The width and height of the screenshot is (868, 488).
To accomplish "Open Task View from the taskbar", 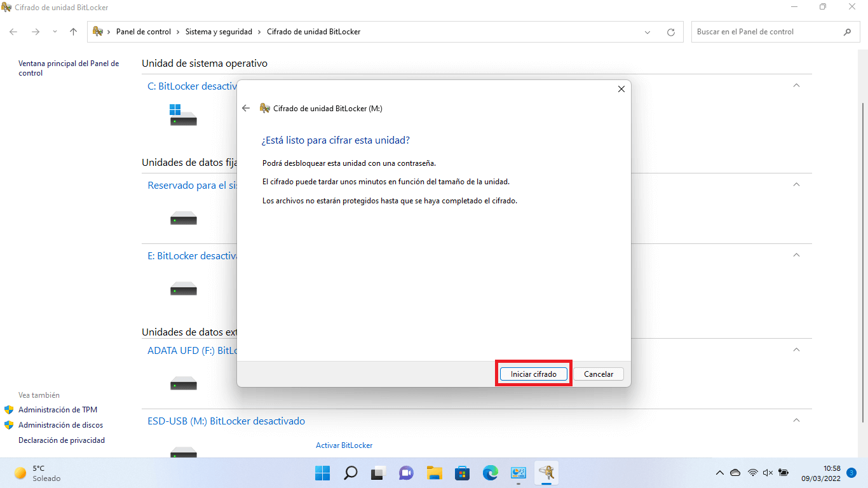I will click(379, 473).
